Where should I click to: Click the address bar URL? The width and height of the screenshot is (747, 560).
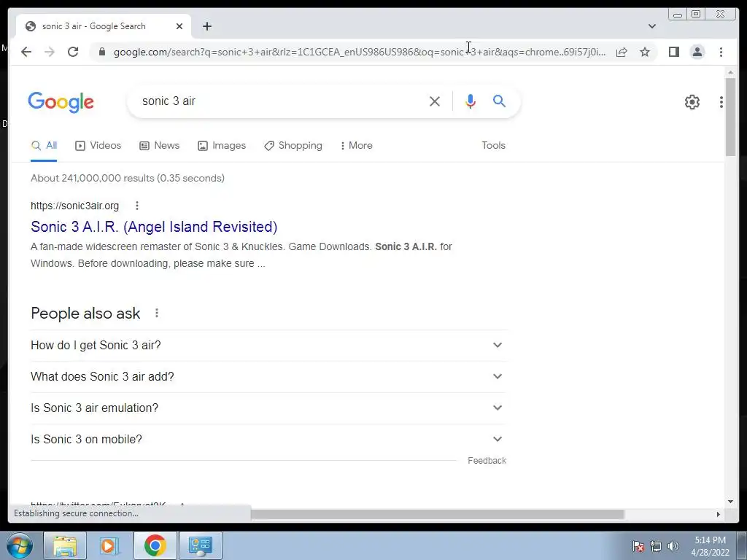360,52
